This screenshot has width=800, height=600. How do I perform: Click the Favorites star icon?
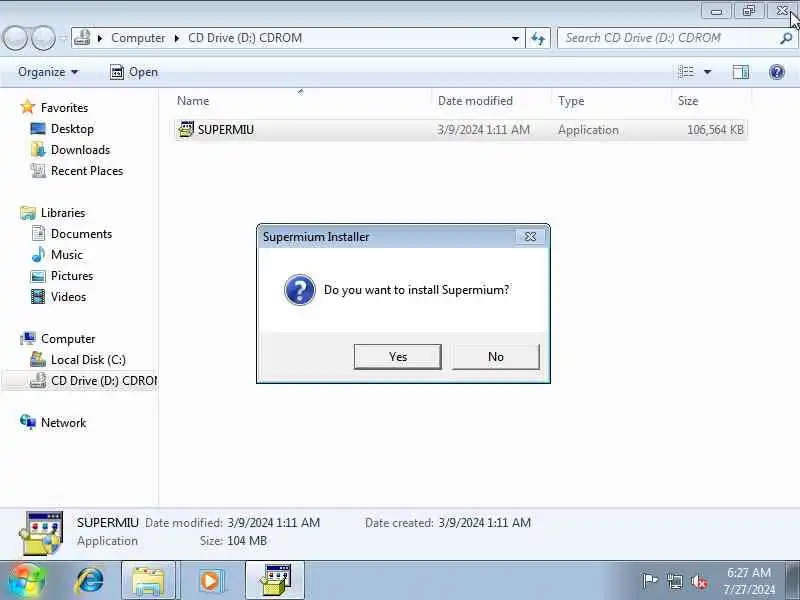pyautogui.click(x=28, y=107)
